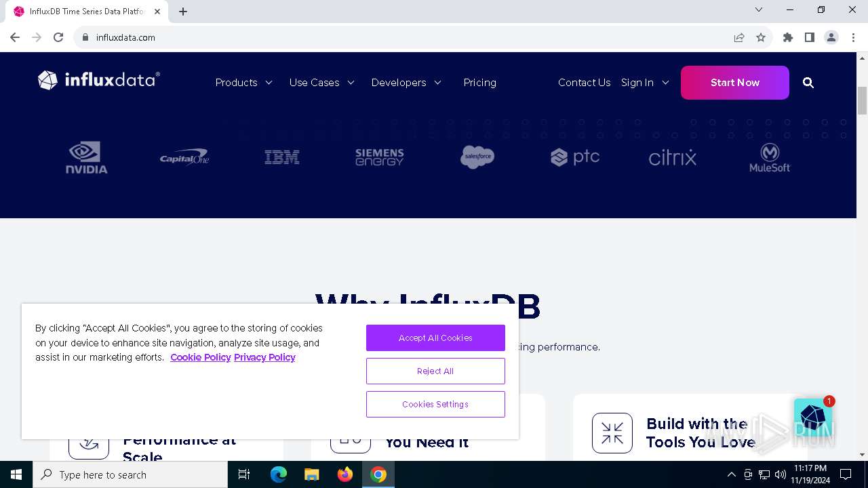Open the volume control in system tray
This screenshot has width=868, height=488.
pyautogui.click(x=781, y=474)
